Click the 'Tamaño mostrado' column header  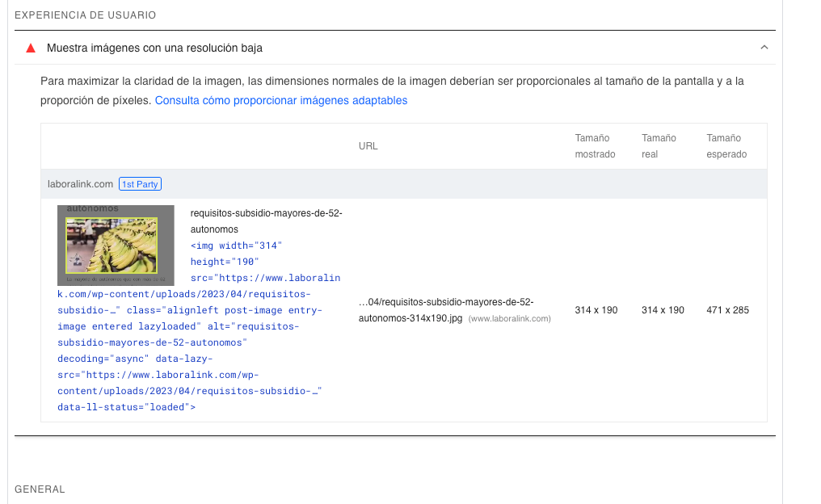point(595,146)
